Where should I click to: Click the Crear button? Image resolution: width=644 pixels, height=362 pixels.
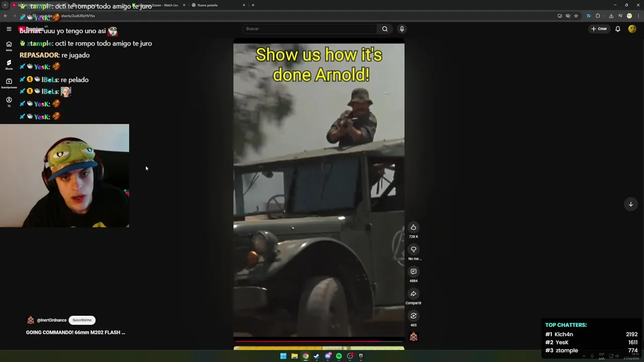[x=599, y=29]
